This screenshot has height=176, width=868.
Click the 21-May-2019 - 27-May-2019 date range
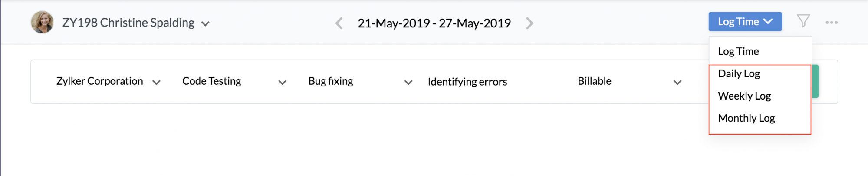(434, 23)
